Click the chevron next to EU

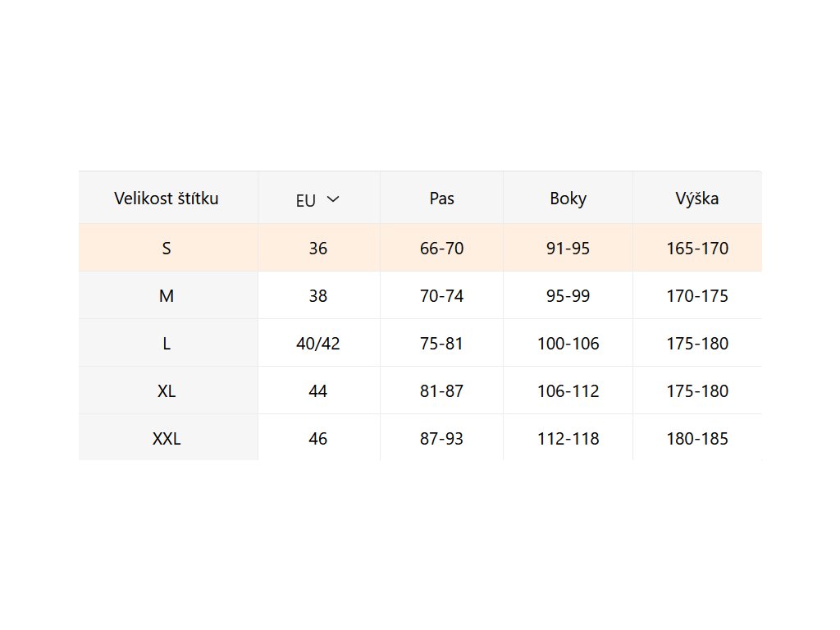[332, 199]
